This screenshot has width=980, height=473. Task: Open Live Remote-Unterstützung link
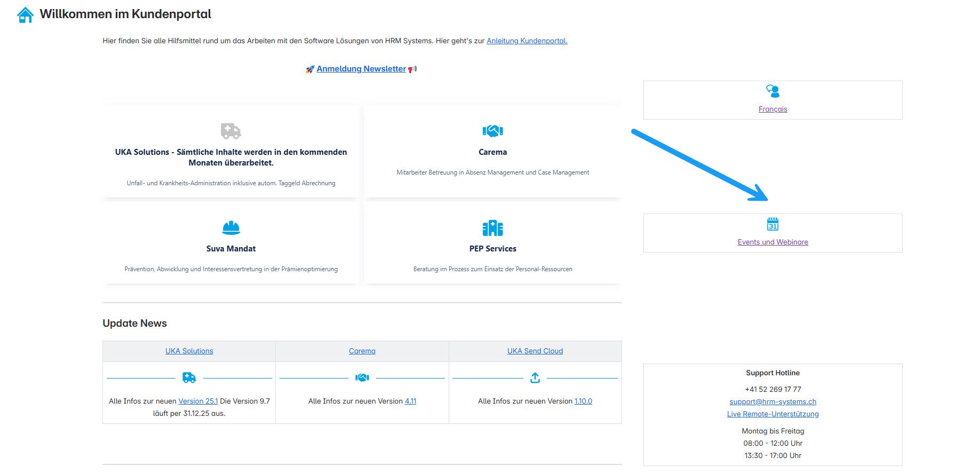tap(773, 414)
